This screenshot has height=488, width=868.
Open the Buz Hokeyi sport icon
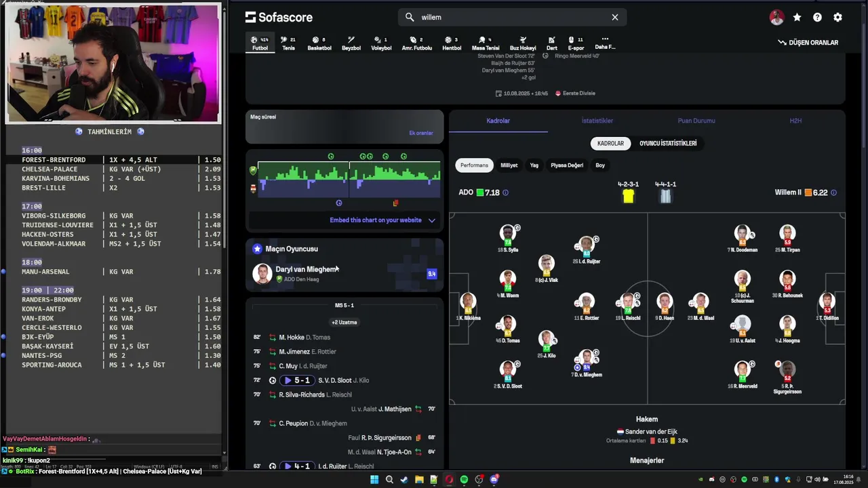click(523, 43)
